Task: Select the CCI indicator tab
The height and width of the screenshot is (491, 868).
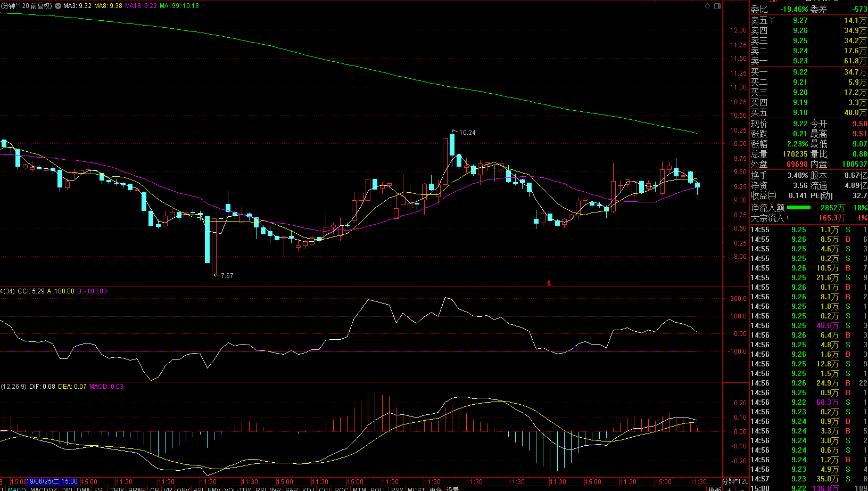Action: pyautogui.click(x=324, y=489)
